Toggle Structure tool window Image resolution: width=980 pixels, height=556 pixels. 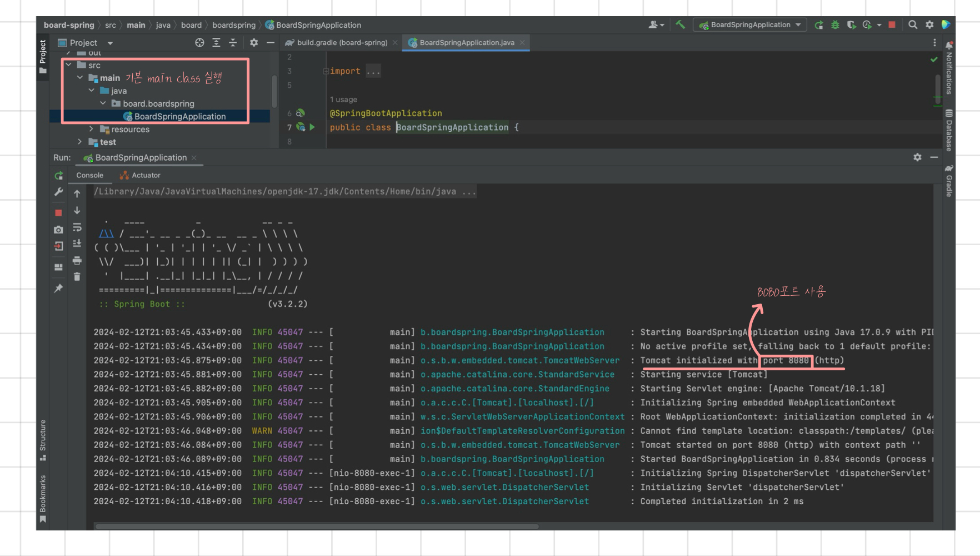[x=43, y=440]
